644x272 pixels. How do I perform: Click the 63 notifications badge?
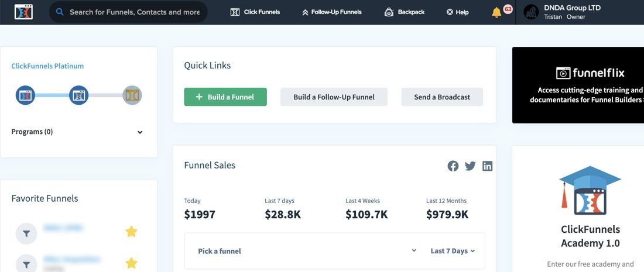coord(508,9)
